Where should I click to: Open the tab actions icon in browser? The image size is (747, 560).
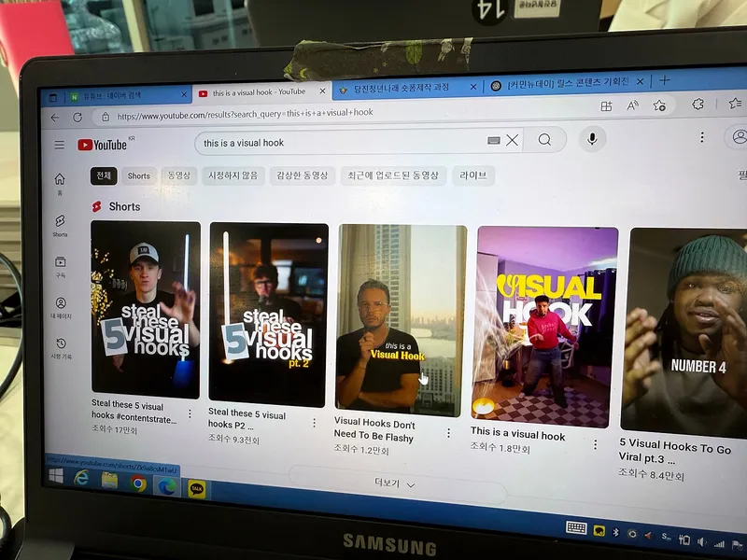(x=52, y=98)
